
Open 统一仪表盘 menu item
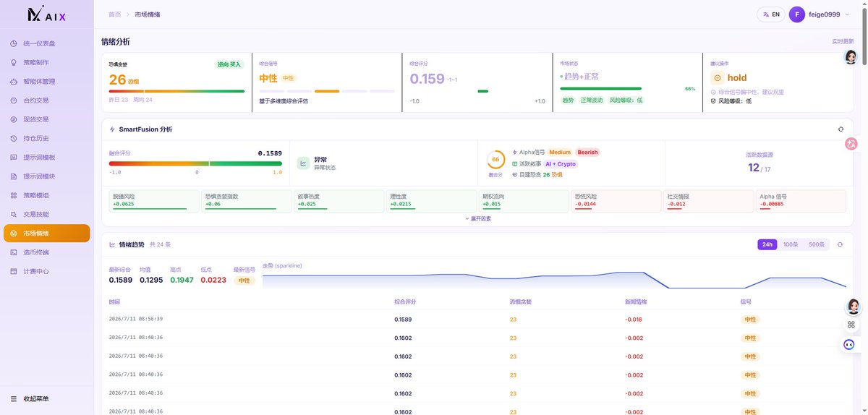47,43
